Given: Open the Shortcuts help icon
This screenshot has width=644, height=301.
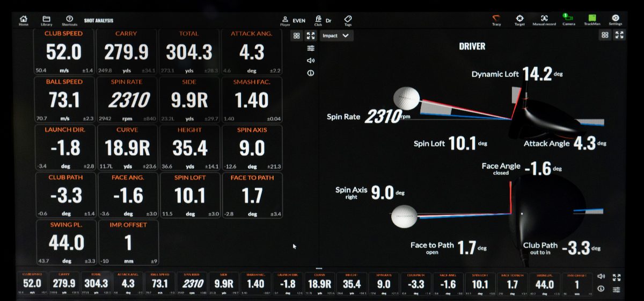Looking at the screenshot, I should (69, 20).
